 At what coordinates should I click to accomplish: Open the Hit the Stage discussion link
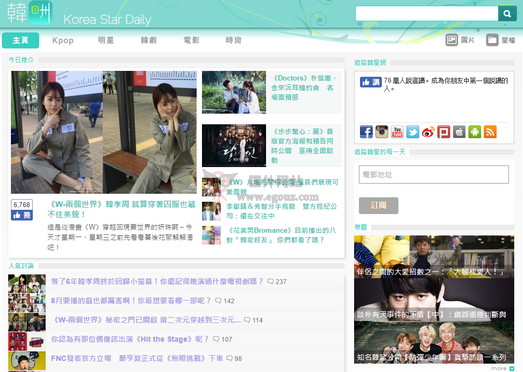point(130,339)
